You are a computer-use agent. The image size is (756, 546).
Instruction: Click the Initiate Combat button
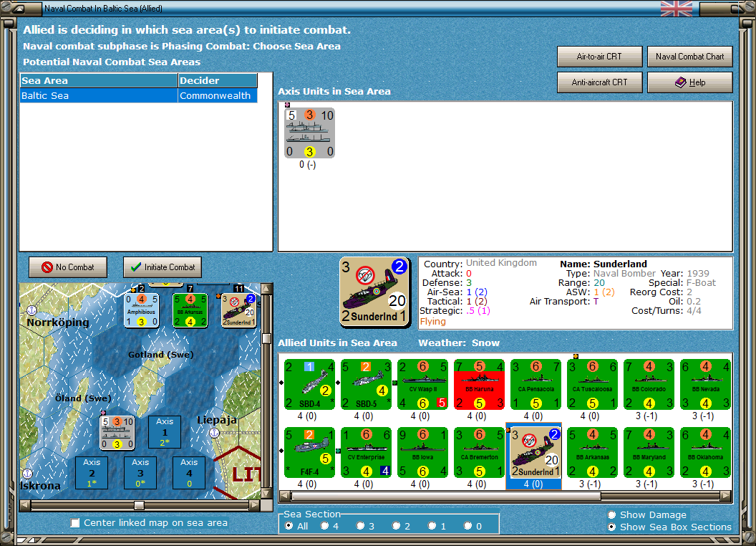pyautogui.click(x=163, y=267)
